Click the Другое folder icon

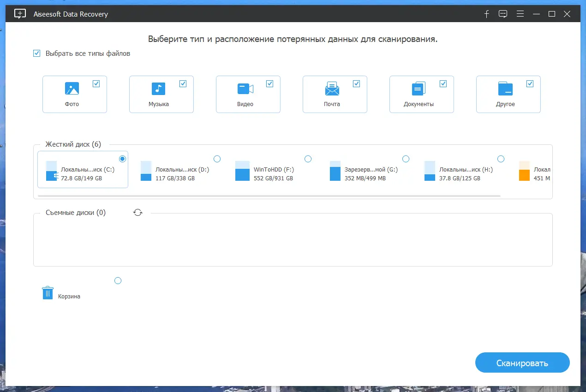[x=505, y=89]
